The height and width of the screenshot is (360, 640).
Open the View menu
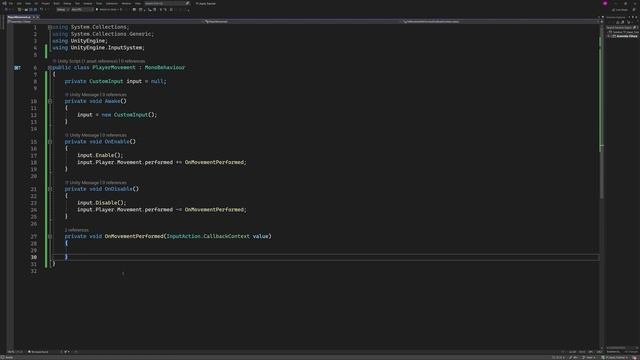click(28, 3)
